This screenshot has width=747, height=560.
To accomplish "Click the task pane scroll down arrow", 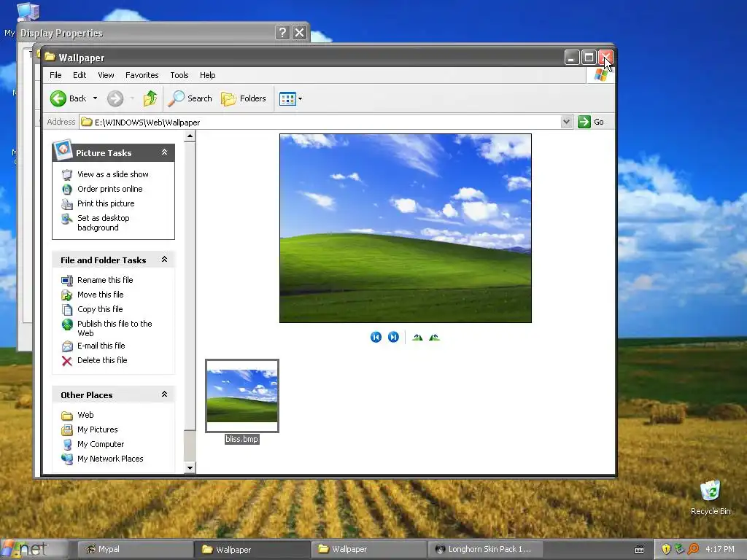I will pos(190,467).
